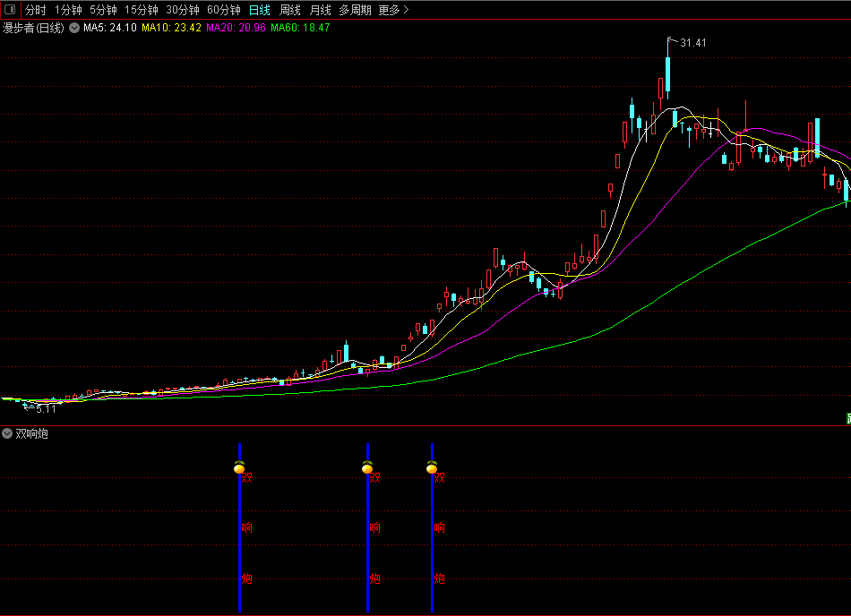Switch to the 周线 weekly tab
851x616 pixels.
click(x=290, y=10)
